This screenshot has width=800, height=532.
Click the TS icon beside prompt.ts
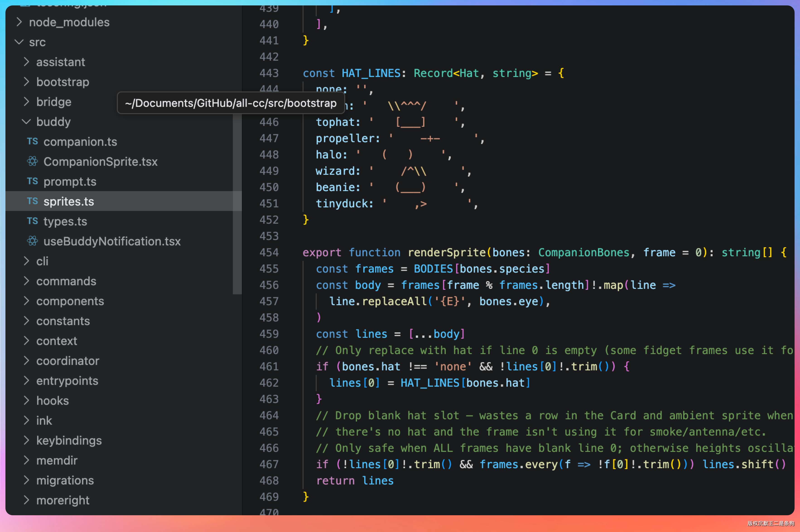(32, 181)
